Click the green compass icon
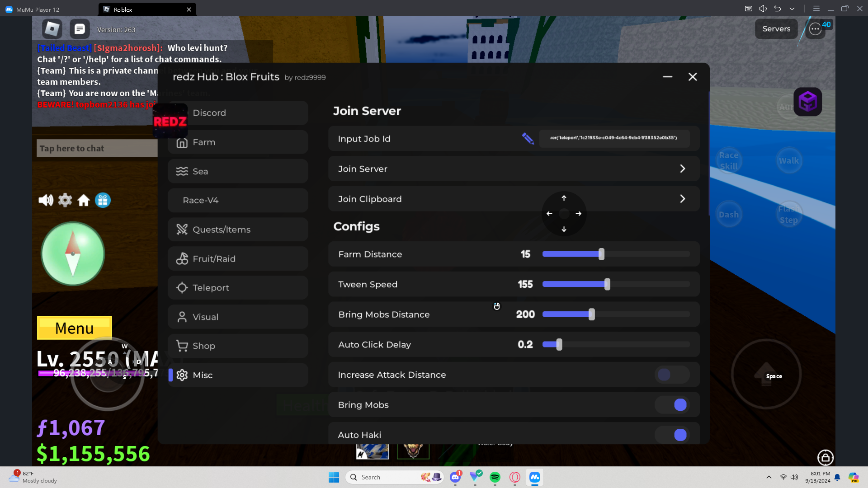 [x=73, y=254]
